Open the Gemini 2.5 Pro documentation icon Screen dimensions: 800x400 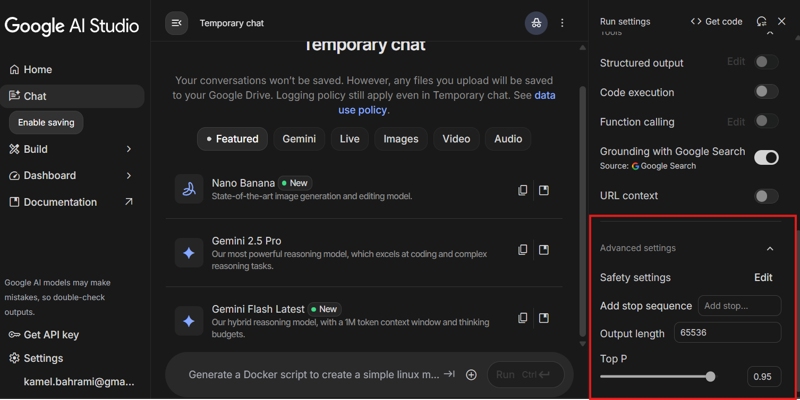click(544, 249)
